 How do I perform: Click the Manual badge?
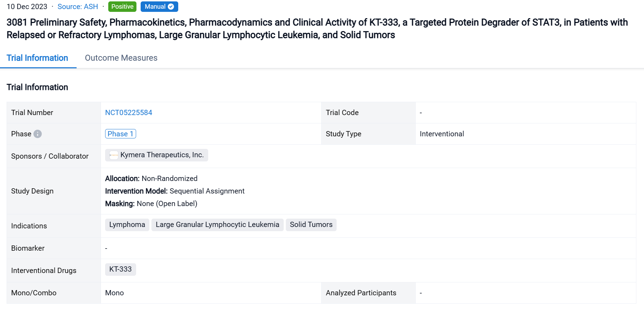[155, 7]
